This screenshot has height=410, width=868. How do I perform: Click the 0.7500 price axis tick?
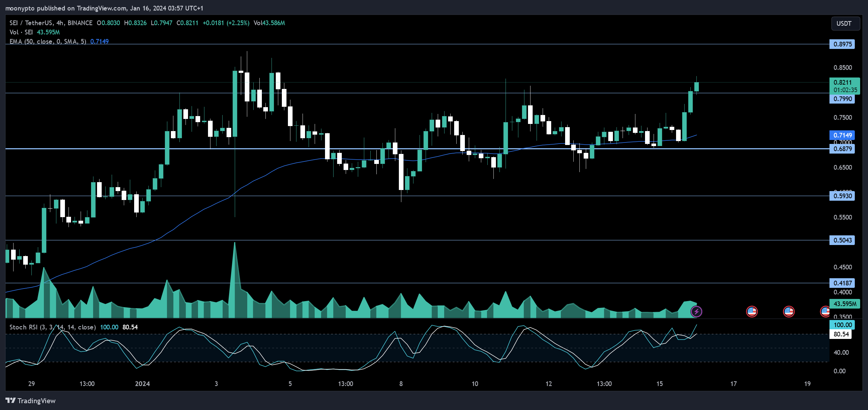click(x=842, y=118)
